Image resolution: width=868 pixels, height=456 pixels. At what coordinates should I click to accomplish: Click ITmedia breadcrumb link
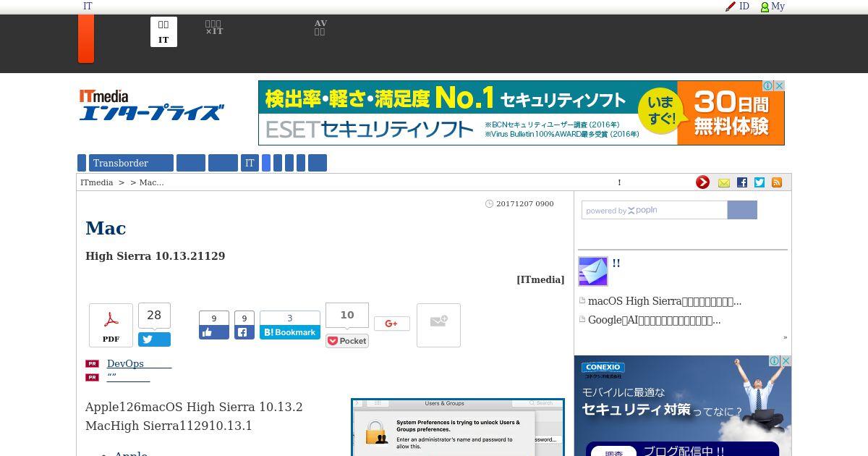point(97,182)
